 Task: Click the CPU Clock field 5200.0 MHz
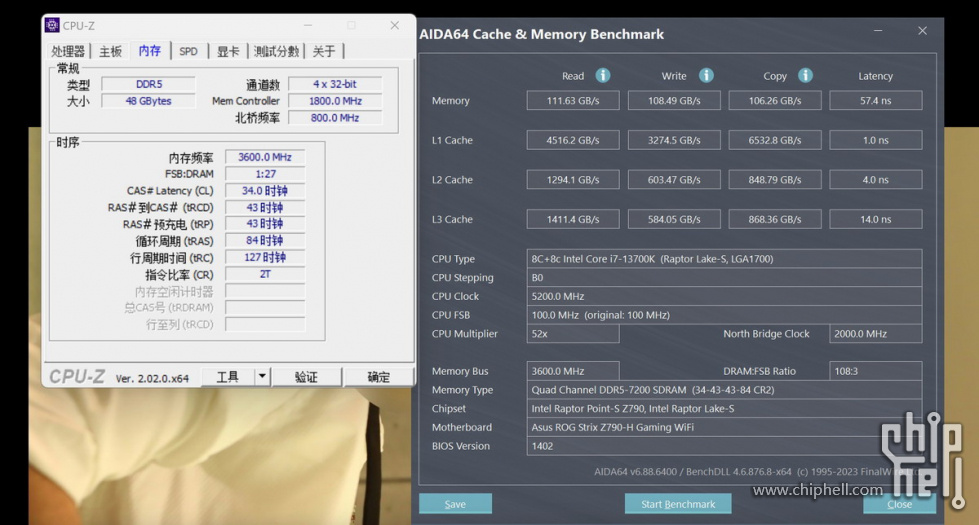[724, 296]
